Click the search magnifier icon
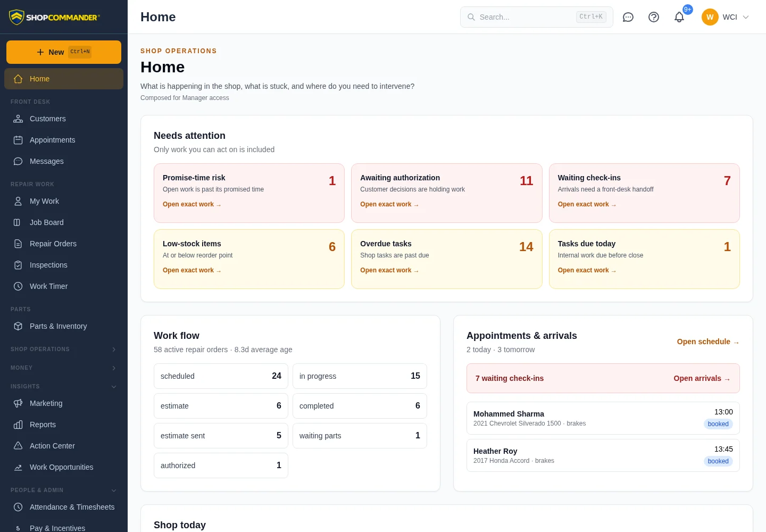The width and height of the screenshot is (766, 532). pos(471,17)
